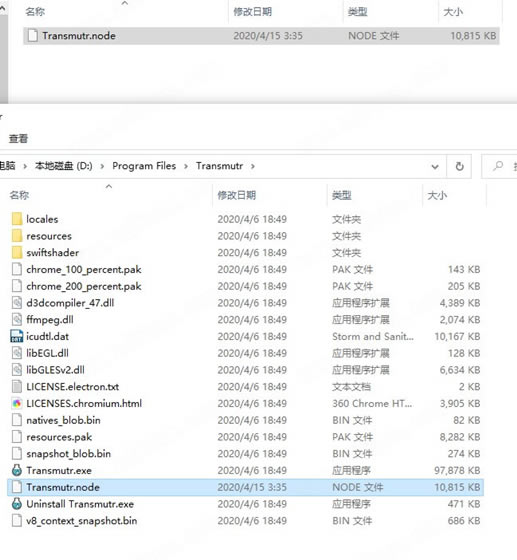Select the locales folder icon

17,219
